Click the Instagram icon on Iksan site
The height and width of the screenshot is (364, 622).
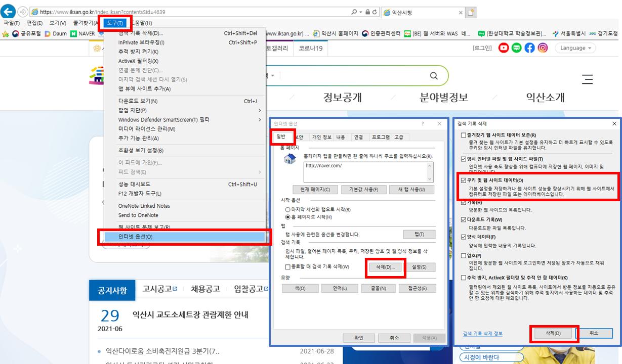(543, 48)
